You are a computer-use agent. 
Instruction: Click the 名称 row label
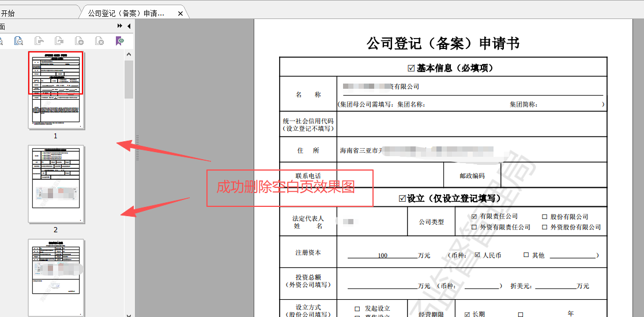coord(308,95)
